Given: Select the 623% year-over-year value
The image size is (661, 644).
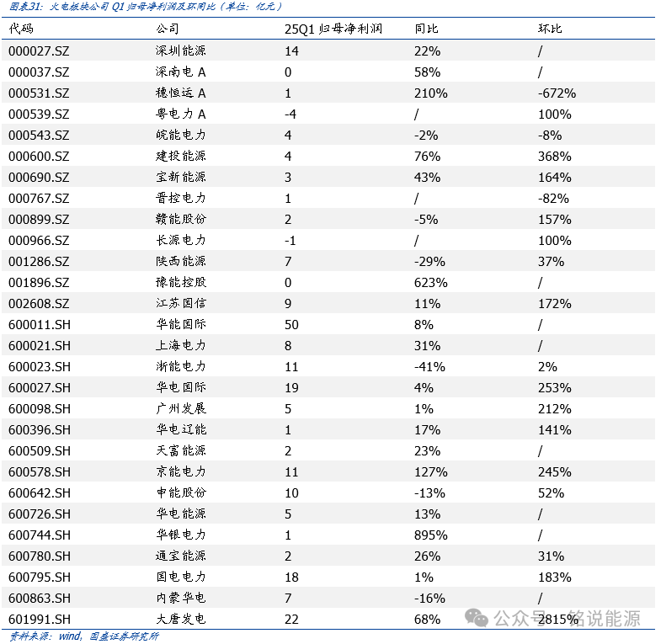Looking at the screenshot, I should pos(431,283).
